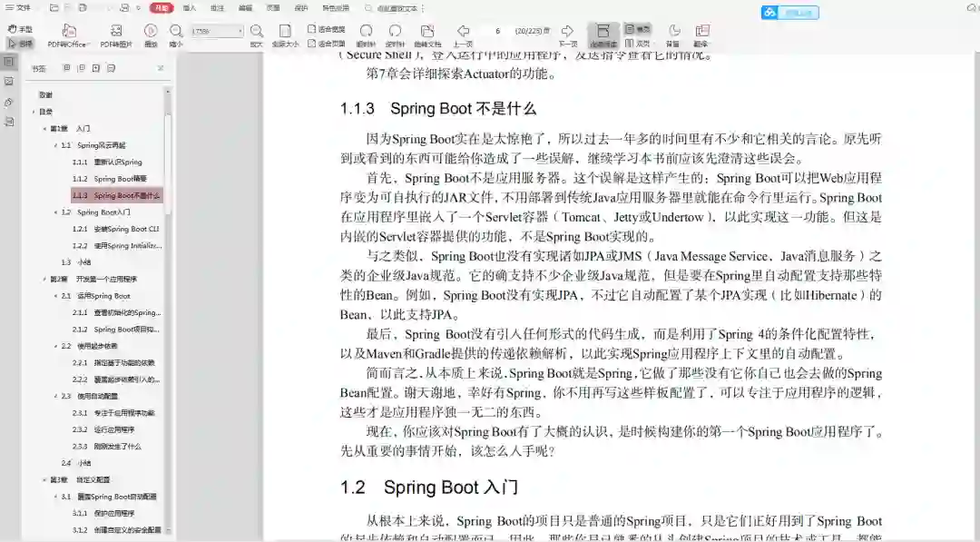Click the Zoom in (放大) magnifier
980x542 pixels.
coord(256,35)
